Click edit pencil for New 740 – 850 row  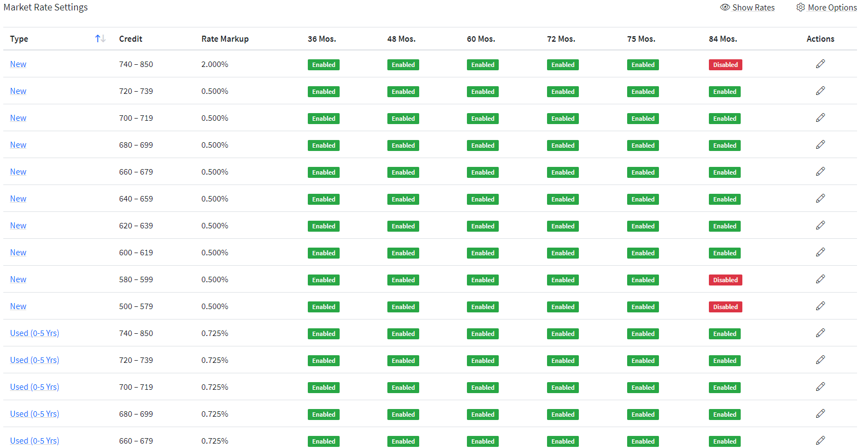point(820,64)
